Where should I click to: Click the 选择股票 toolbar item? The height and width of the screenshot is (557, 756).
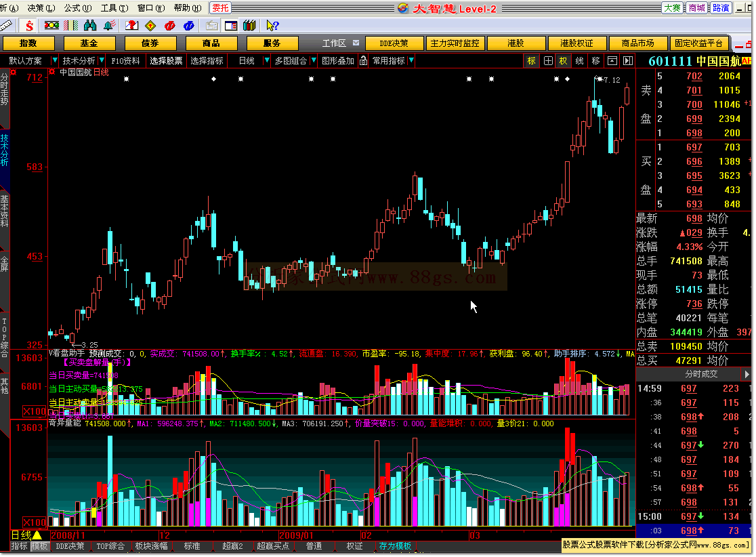166,61
